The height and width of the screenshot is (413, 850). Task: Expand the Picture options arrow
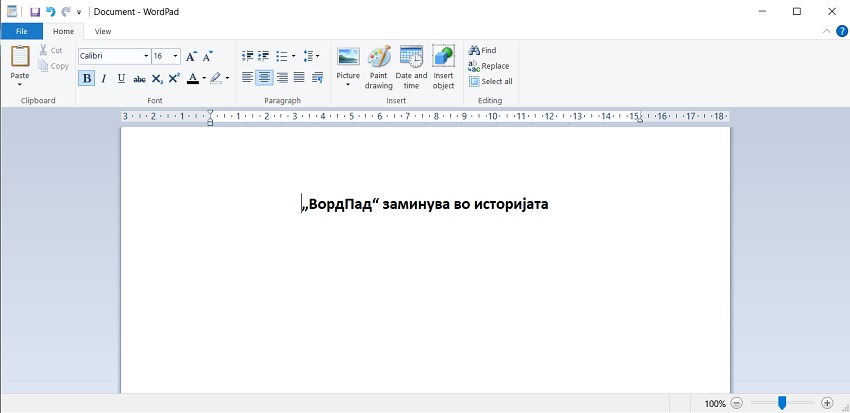point(348,85)
